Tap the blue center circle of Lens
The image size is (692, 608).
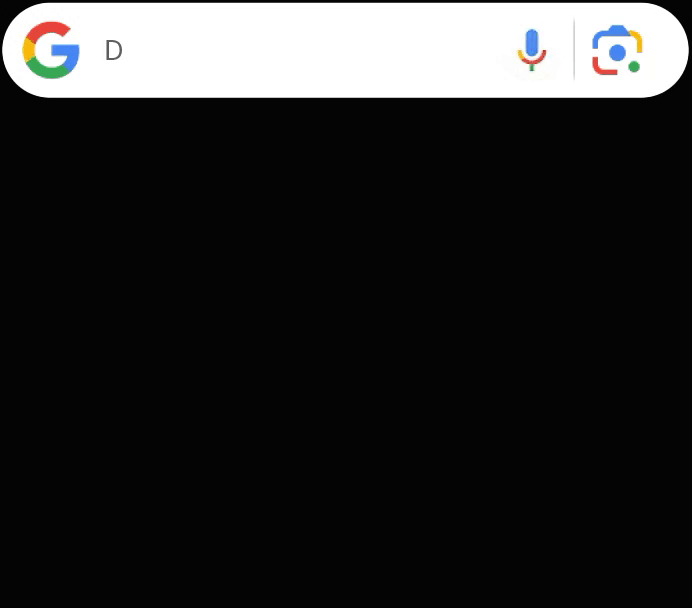point(617,53)
